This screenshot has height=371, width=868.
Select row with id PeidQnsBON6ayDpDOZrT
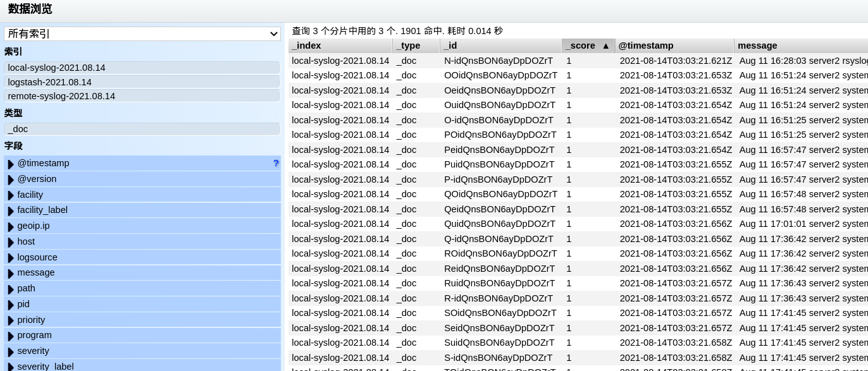(578, 150)
